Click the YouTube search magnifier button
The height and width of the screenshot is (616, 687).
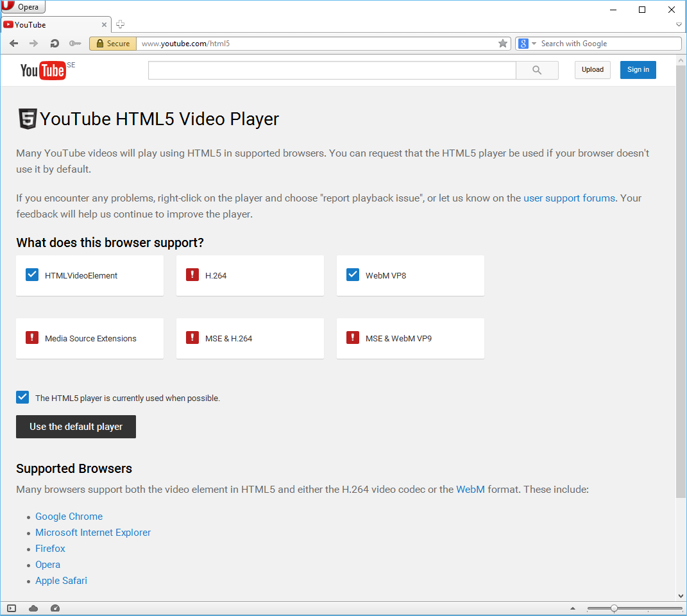click(537, 70)
